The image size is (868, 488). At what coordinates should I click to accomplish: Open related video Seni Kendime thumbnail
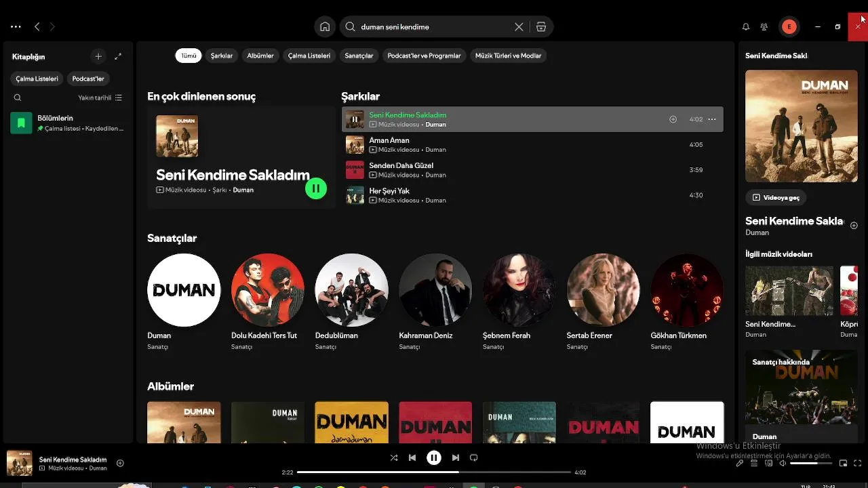(789, 291)
